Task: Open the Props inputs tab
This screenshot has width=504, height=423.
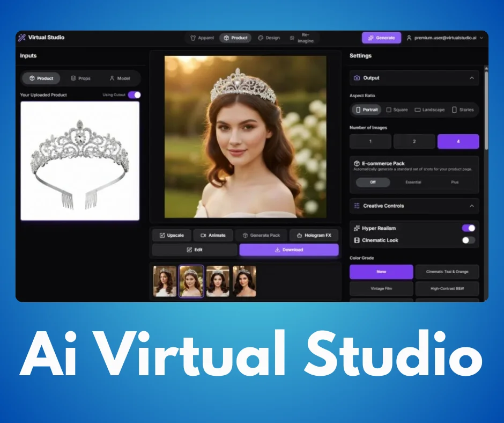Action: 80,78
